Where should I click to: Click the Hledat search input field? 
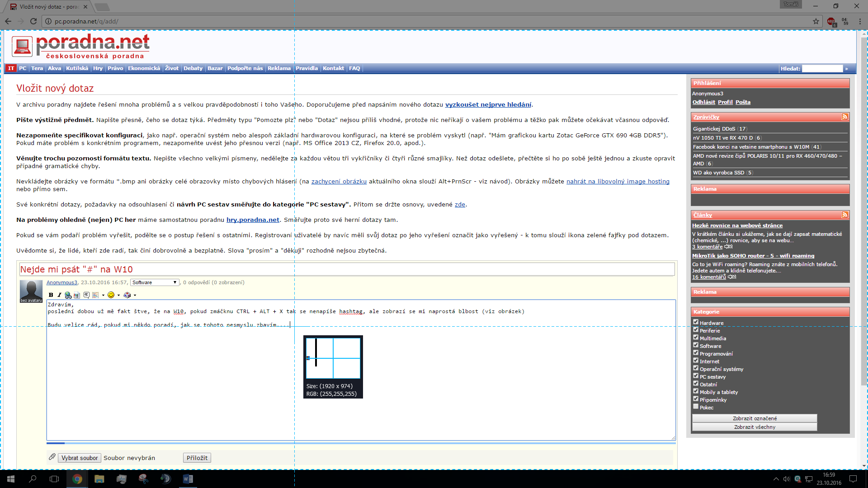[x=822, y=69]
